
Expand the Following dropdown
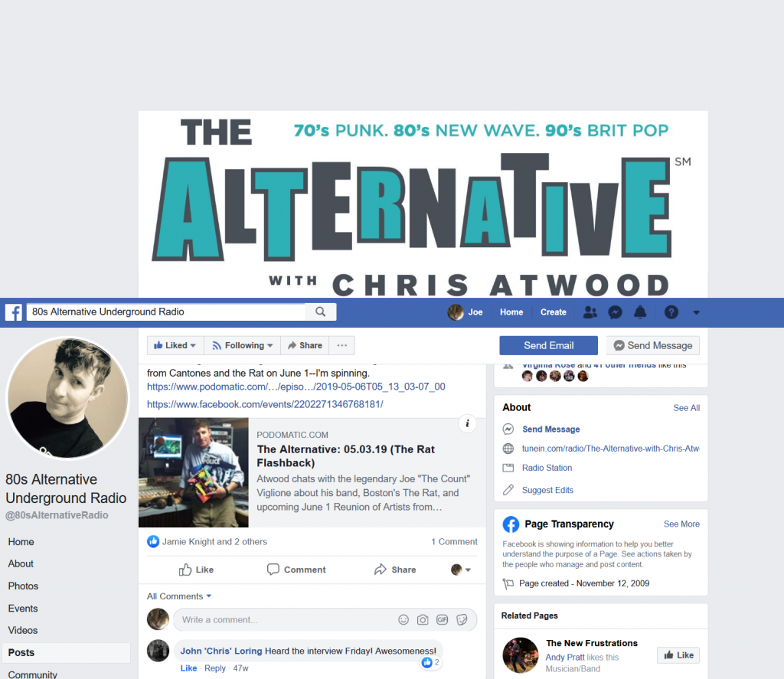pos(243,345)
